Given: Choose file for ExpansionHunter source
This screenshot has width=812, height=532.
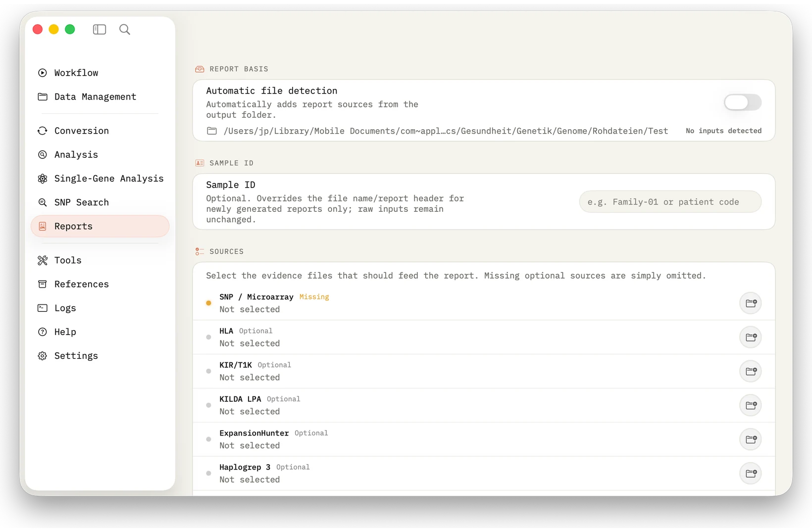Looking at the screenshot, I should pyautogui.click(x=751, y=439).
